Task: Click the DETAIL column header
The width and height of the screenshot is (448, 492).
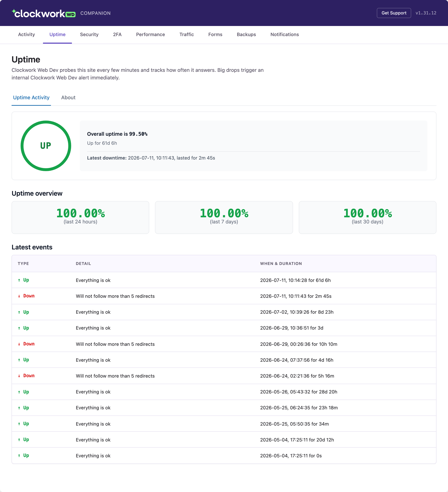Action: [x=83, y=264]
